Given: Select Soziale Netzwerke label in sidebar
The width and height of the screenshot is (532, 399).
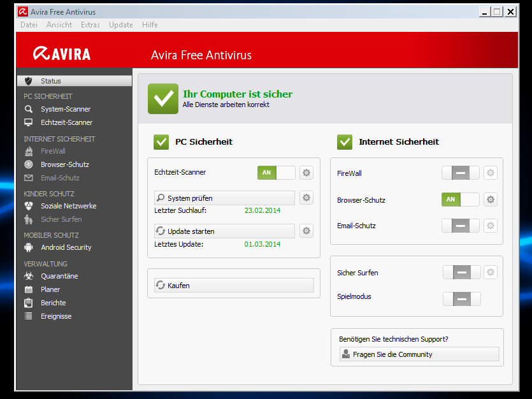Looking at the screenshot, I should pos(69,206).
